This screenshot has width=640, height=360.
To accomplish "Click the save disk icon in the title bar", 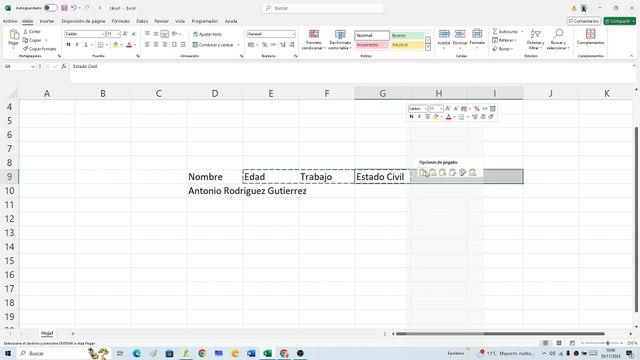I will pyautogui.click(x=64, y=8).
